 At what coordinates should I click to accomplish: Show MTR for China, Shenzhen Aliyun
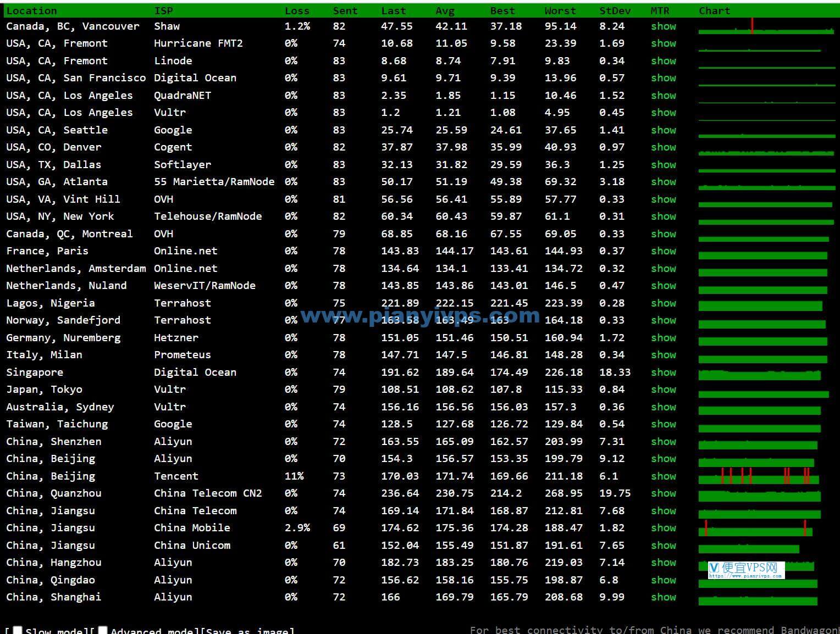click(x=664, y=442)
